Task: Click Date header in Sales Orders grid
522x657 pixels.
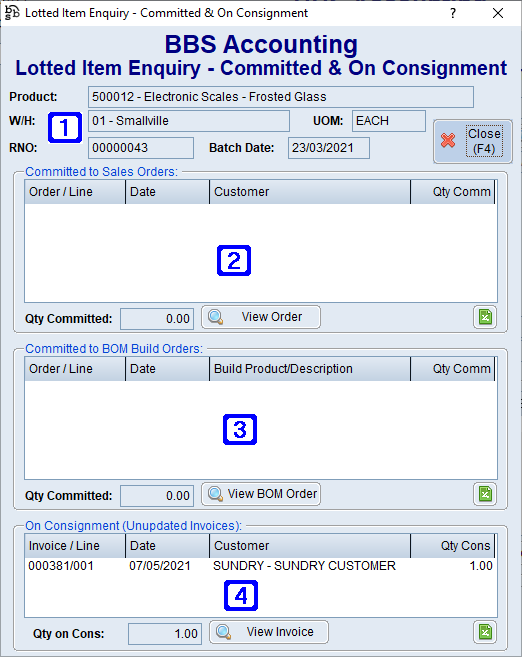Action: click(x=168, y=192)
